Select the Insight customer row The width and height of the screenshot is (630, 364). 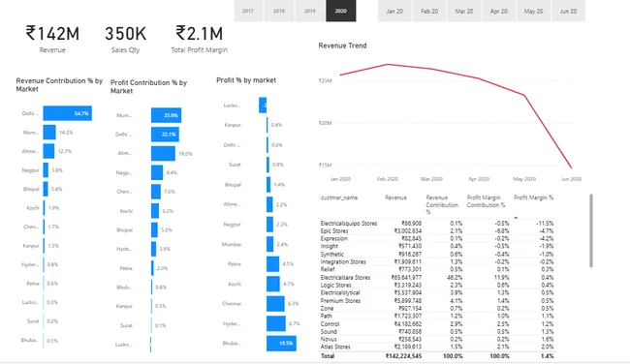437,246
